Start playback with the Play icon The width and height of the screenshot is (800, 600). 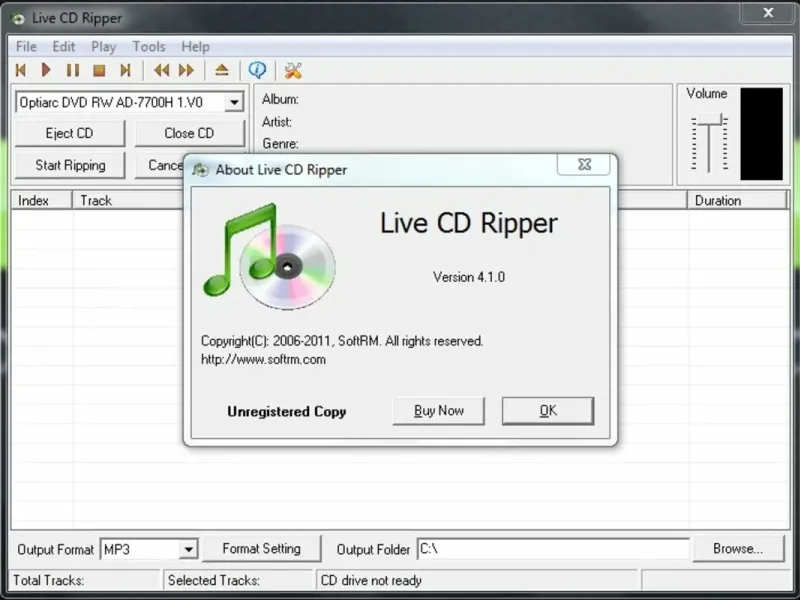46,70
